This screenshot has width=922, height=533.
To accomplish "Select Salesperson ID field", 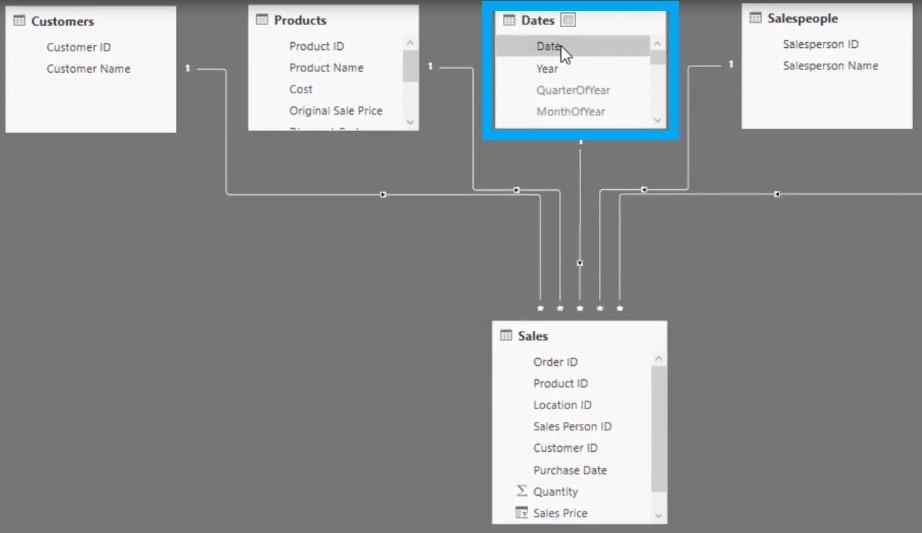I will (x=820, y=44).
